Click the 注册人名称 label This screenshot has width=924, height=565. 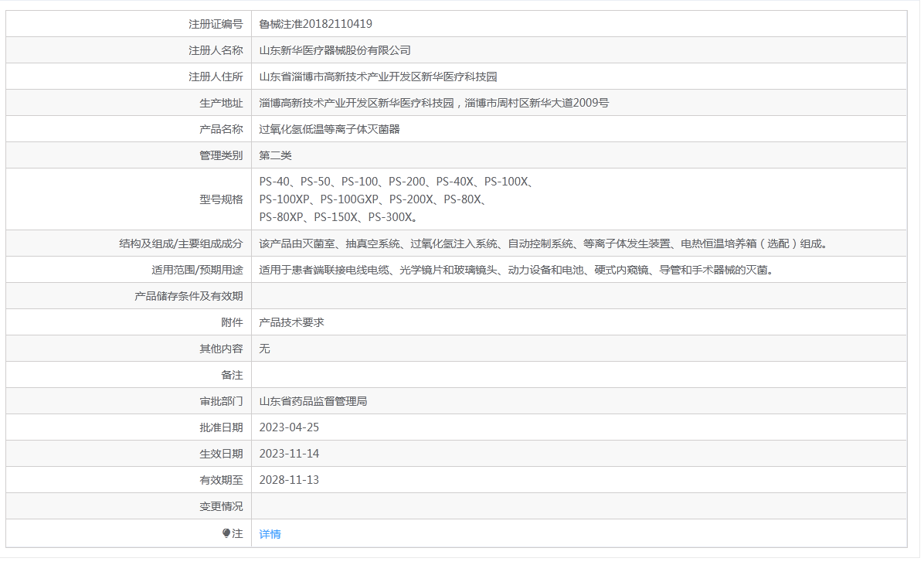tap(216, 51)
